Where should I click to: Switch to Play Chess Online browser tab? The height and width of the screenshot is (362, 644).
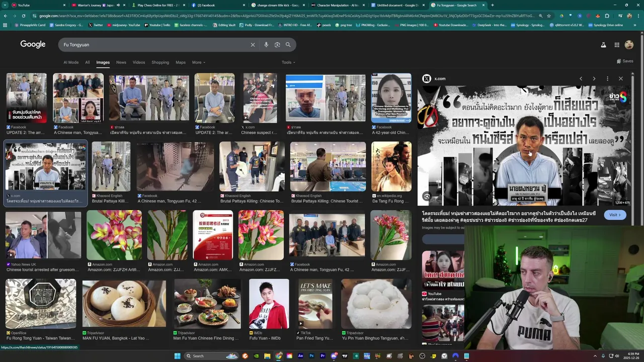pyautogui.click(x=158, y=5)
